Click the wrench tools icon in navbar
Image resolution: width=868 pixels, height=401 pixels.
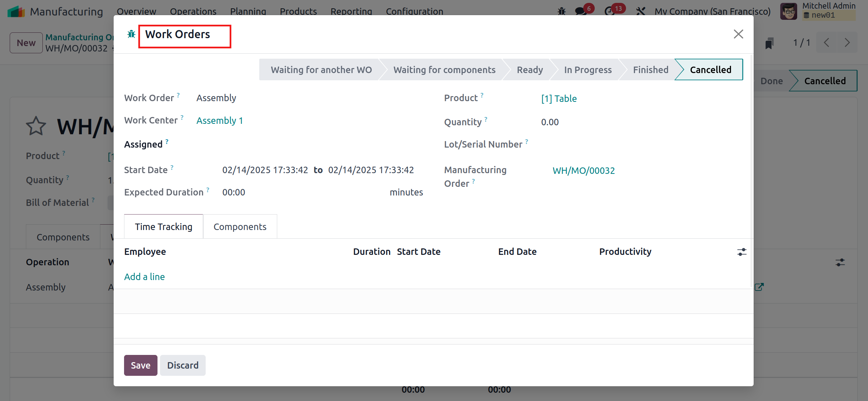[x=640, y=11]
